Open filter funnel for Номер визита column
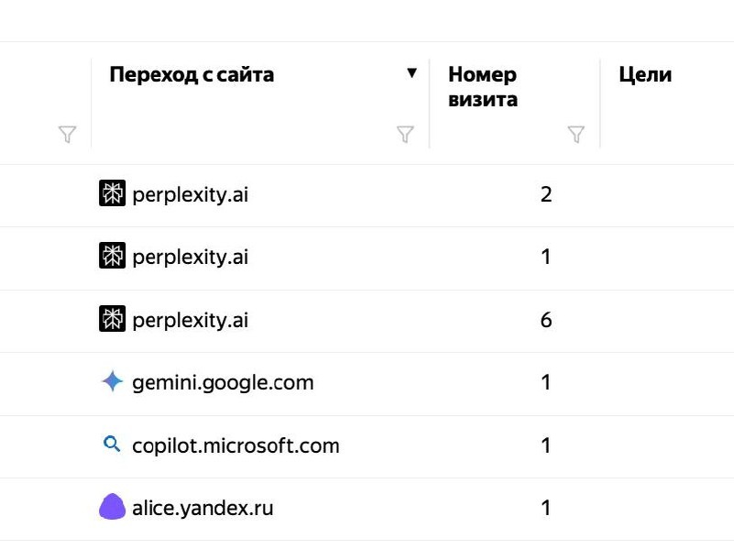This screenshot has height=560, width=734. (576, 135)
